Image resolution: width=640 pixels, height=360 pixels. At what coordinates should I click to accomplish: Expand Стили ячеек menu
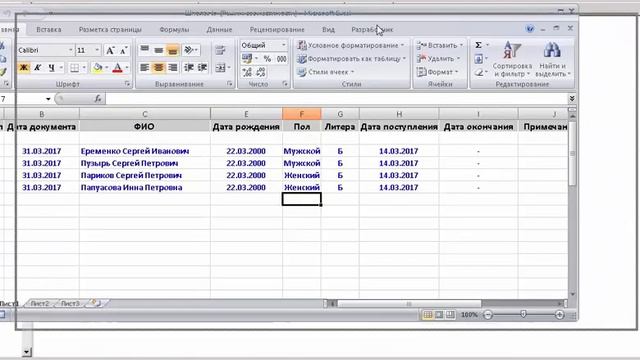(325, 72)
